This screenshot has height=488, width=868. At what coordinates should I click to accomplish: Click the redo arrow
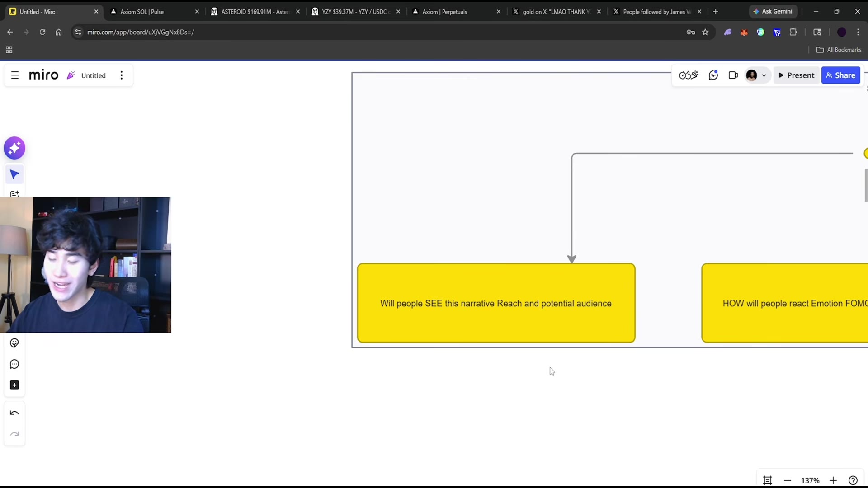[x=14, y=434]
